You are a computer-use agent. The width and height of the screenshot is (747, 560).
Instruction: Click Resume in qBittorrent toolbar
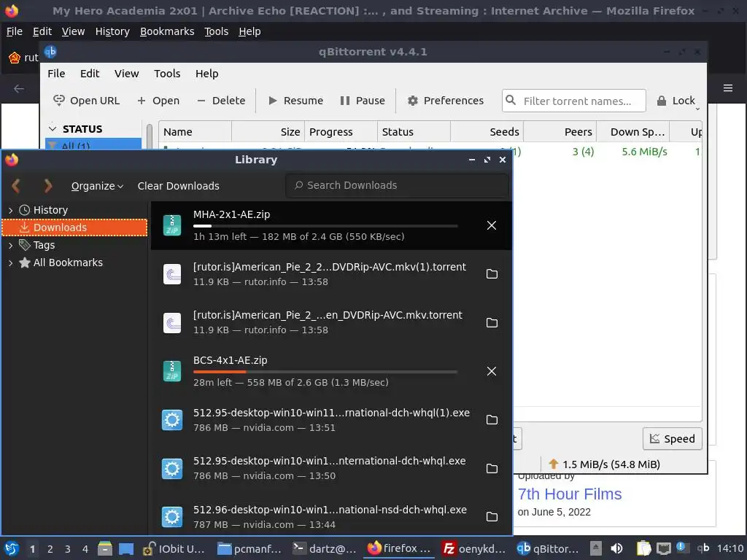point(296,101)
